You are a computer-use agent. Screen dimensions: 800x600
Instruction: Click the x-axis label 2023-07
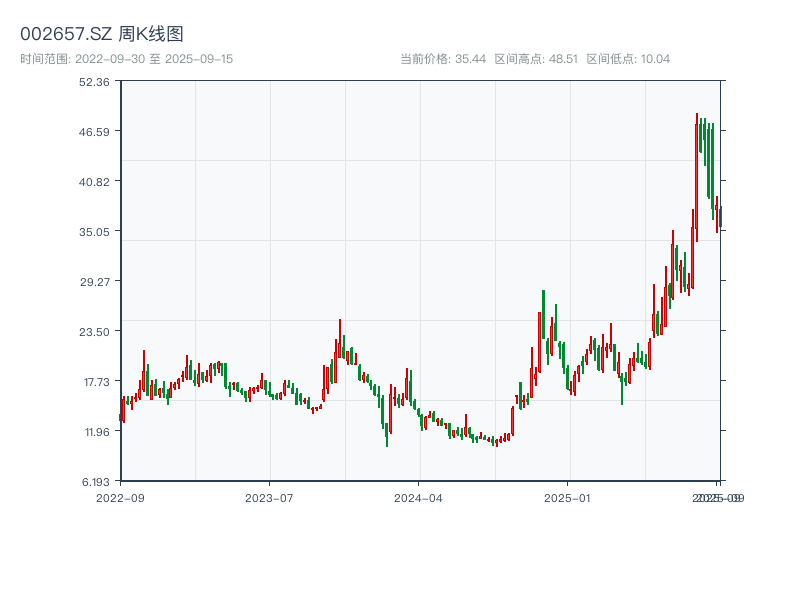[269, 498]
